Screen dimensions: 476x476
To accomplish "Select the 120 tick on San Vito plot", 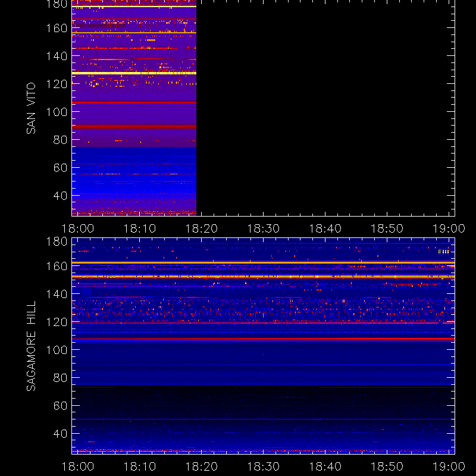I will (57, 84).
